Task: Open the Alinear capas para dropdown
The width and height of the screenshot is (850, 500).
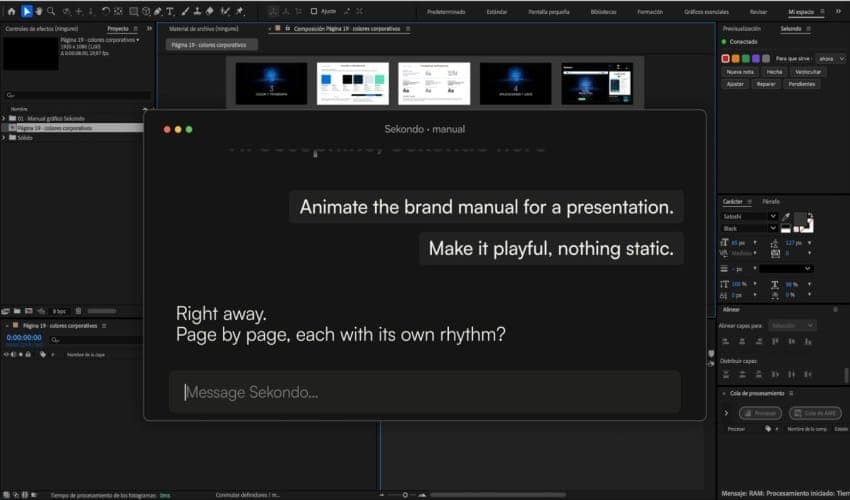Action: coord(792,325)
